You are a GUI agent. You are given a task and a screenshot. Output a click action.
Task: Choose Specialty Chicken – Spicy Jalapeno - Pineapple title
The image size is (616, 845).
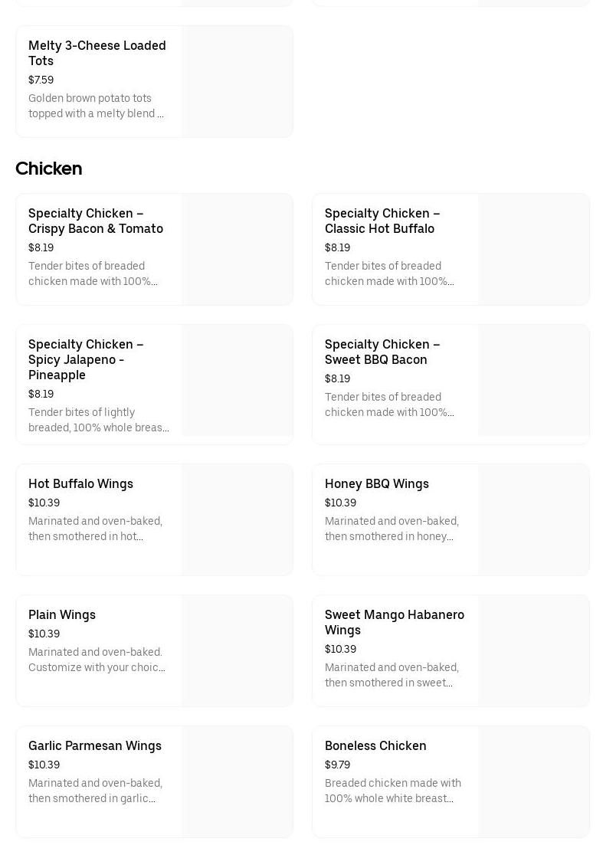(x=86, y=359)
